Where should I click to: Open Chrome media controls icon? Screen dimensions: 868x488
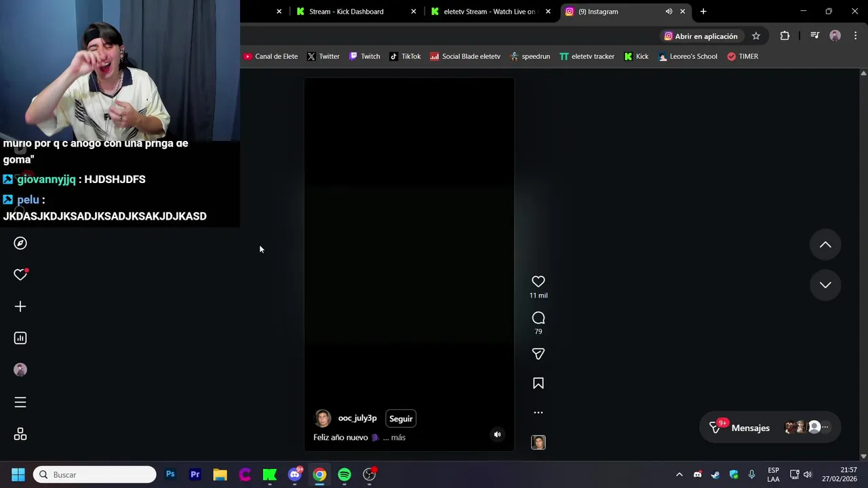[x=814, y=36]
